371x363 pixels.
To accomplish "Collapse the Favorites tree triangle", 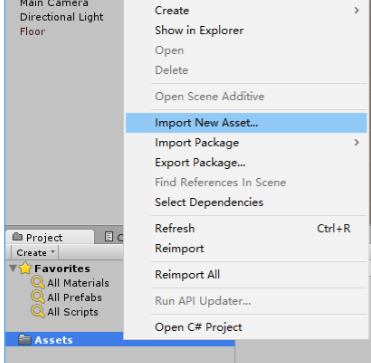I will [x=13, y=268].
